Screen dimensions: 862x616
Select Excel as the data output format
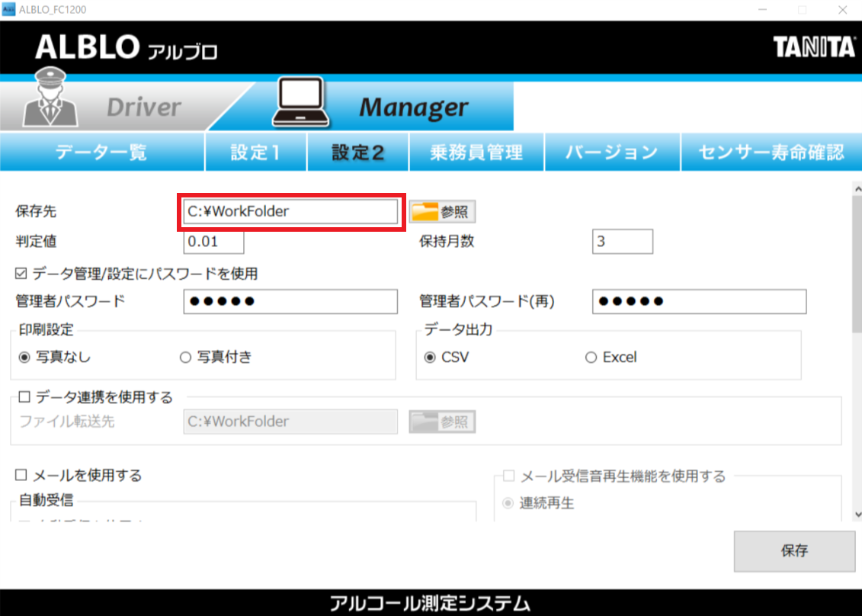coord(591,357)
